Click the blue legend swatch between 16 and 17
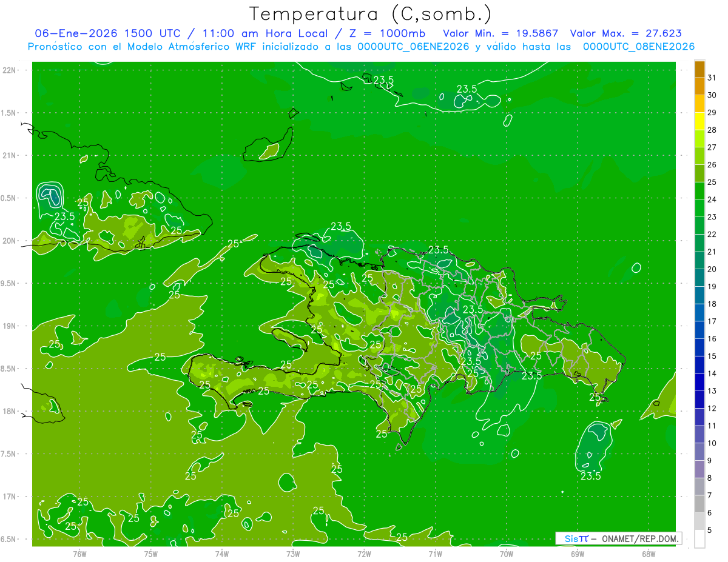 tap(699, 330)
